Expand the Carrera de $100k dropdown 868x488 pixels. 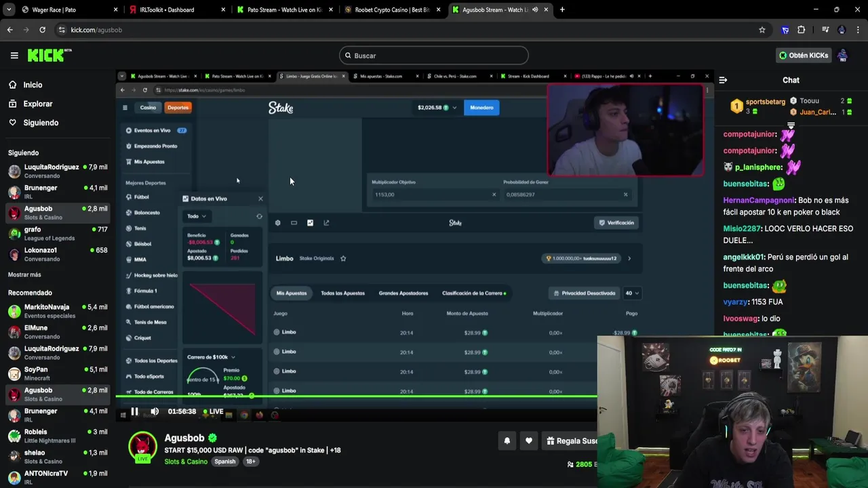click(211, 357)
